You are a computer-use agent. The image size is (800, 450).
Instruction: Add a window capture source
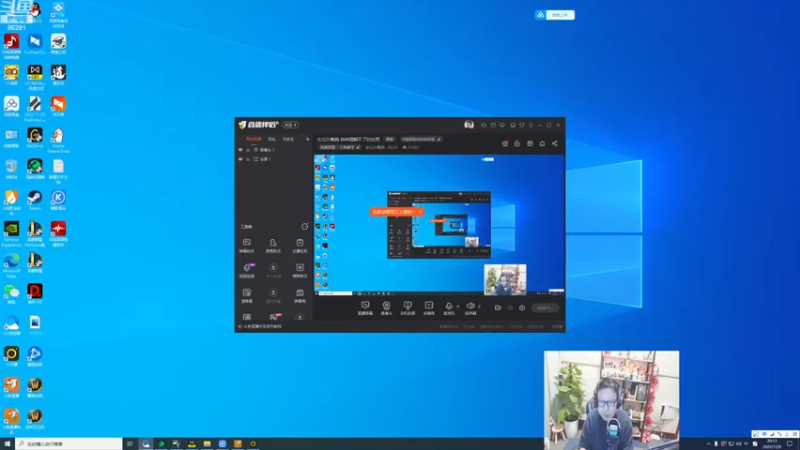pos(407,308)
